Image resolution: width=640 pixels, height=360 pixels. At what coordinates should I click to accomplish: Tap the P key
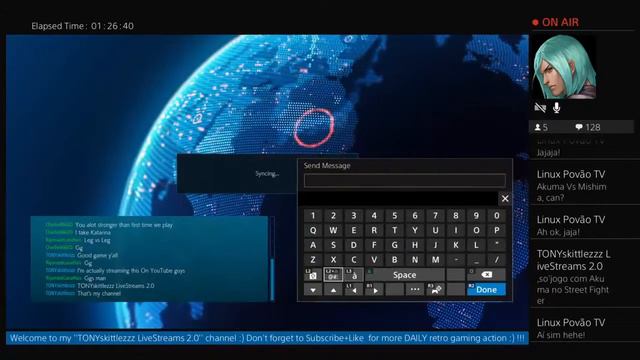tap(496, 230)
